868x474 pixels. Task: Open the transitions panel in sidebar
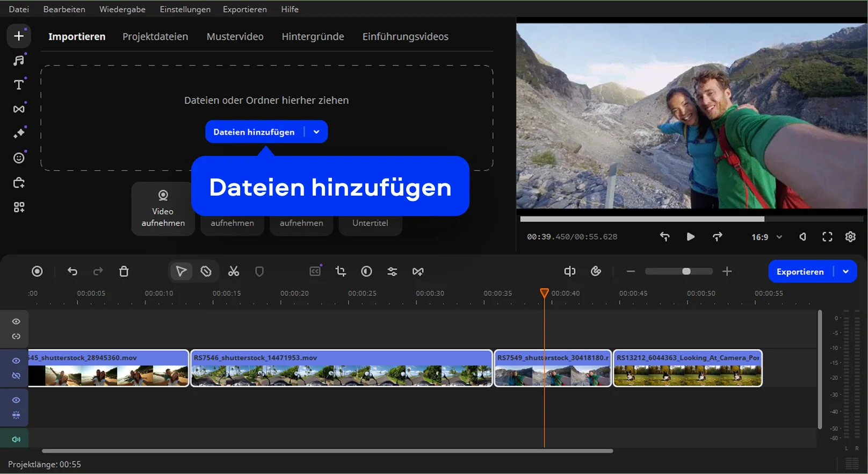[19, 109]
